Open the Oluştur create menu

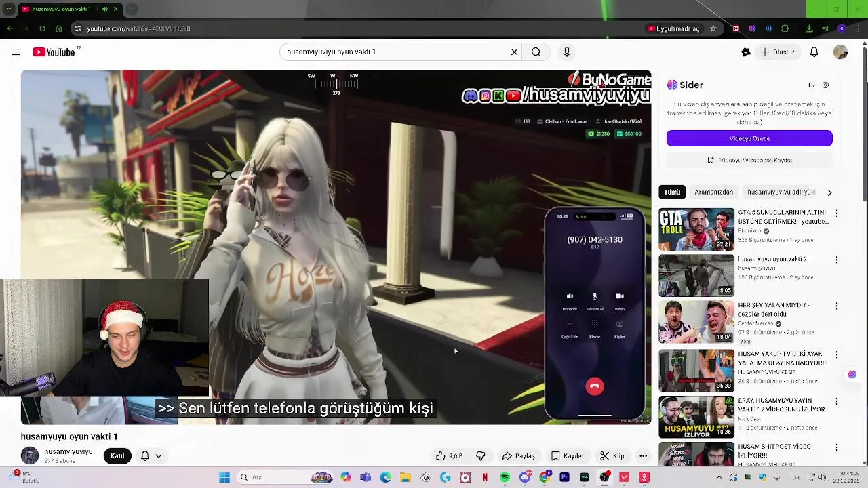[x=777, y=52]
